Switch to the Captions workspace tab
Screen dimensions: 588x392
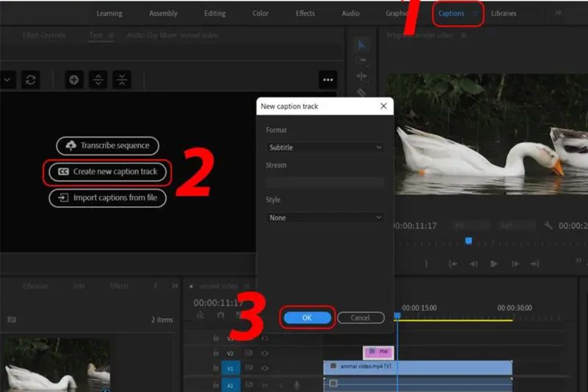point(451,13)
